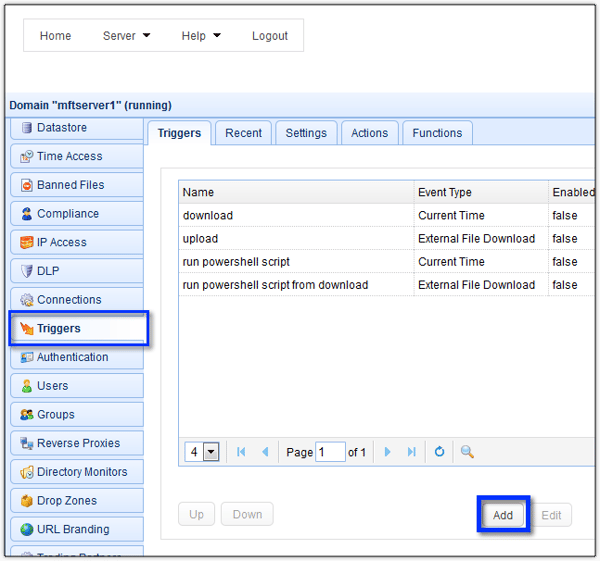Open the Actions tab
Viewport: 600px width, 561px height.
pyautogui.click(x=369, y=133)
